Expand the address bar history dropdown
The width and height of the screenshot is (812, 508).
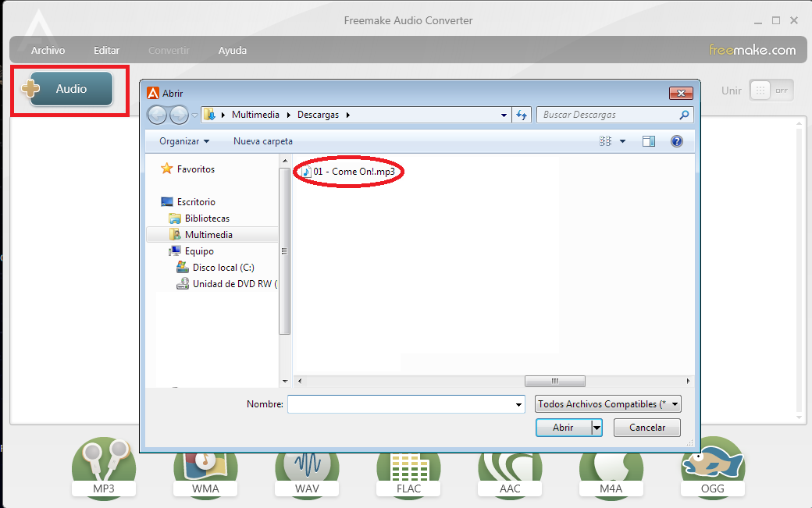(504, 115)
